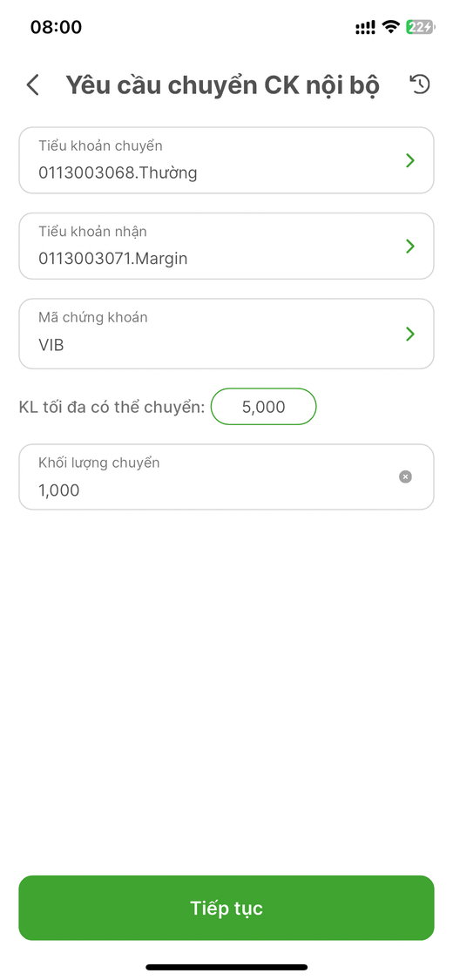Expand the Mã chứng khoán chevron

[x=410, y=335]
